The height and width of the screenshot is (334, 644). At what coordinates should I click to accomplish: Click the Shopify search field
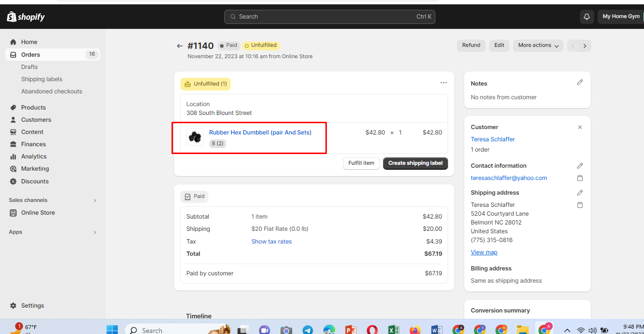(329, 17)
